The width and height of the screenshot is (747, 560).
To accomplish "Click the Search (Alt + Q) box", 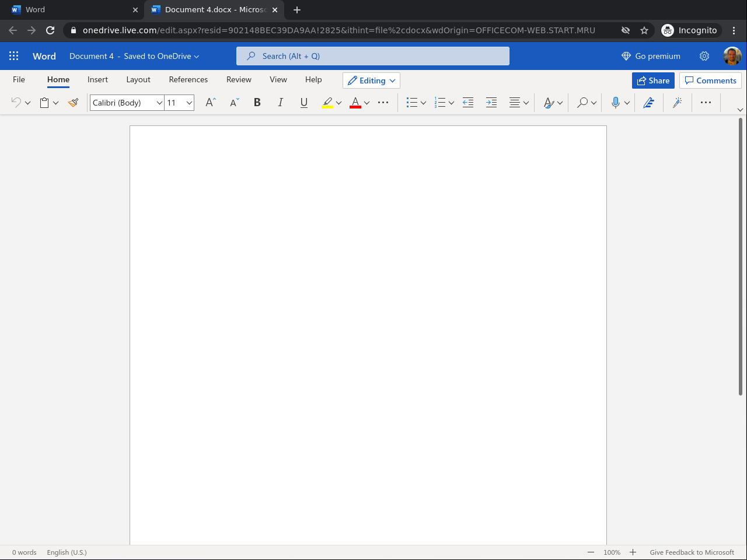I will pos(373,56).
